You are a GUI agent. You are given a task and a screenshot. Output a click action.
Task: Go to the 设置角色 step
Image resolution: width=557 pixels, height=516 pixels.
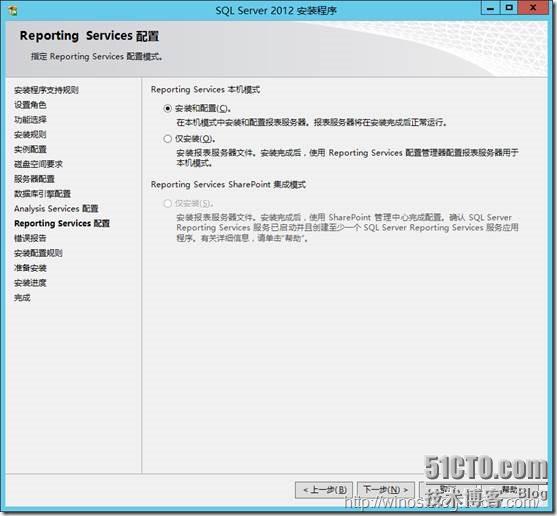click(x=30, y=105)
